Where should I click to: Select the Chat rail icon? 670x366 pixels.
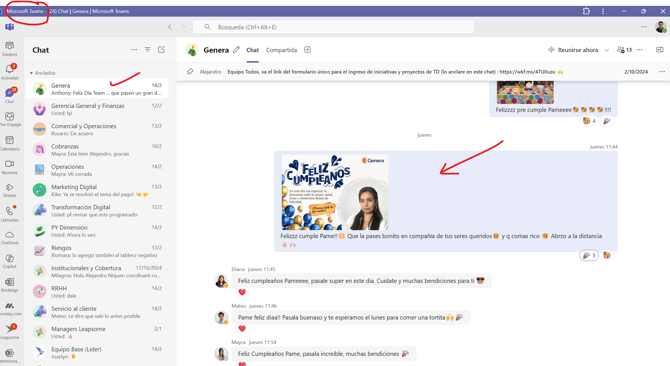[9, 96]
